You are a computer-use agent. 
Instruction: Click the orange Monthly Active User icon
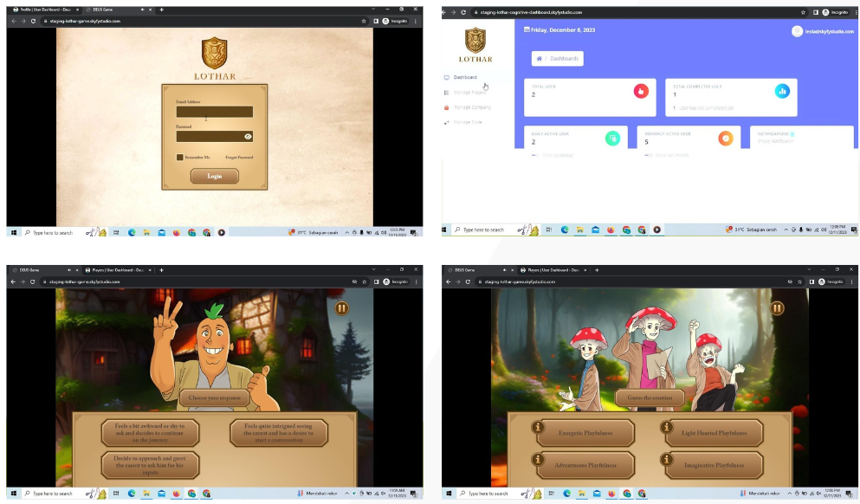pyautogui.click(x=726, y=139)
